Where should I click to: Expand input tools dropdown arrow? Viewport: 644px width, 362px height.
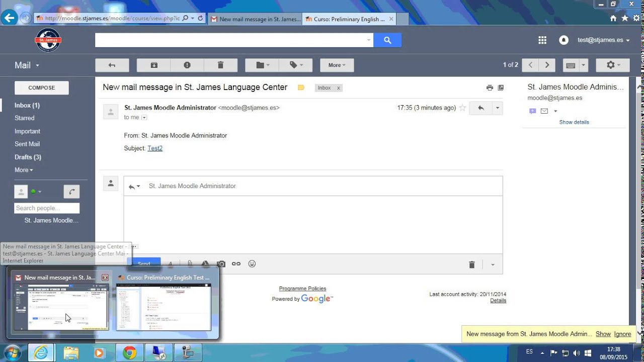[x=584, y=65]
